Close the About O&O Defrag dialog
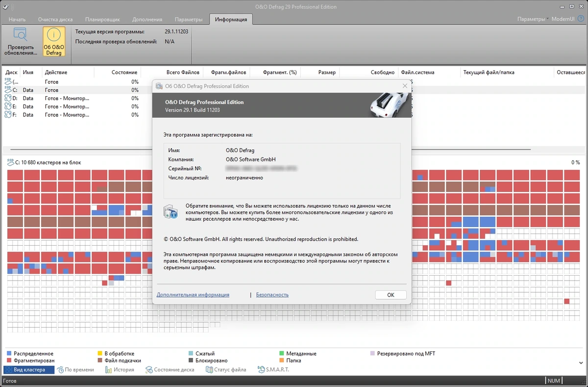 [x=405, y=86]
